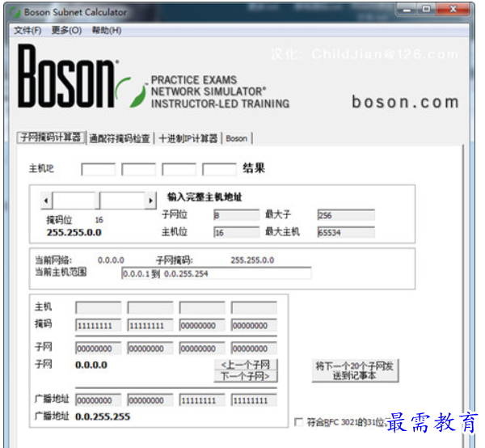
Task: Click the first 子网 binary octet field
Action: point(98,349)
